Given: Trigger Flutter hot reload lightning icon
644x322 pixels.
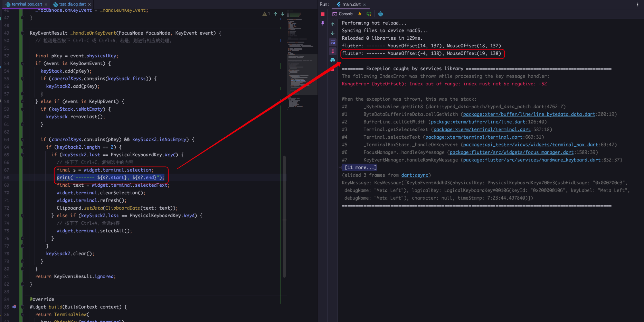Looking at the screenshot, I should click(x=360, y=14).
